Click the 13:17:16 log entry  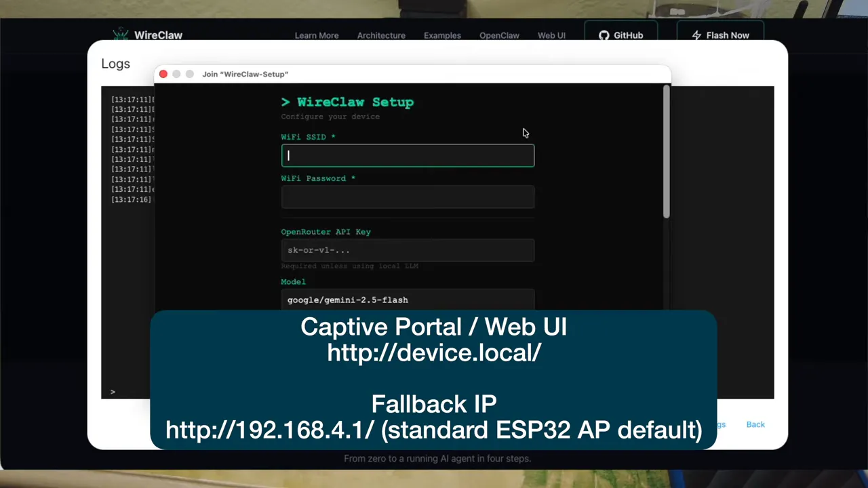(132, 200)
